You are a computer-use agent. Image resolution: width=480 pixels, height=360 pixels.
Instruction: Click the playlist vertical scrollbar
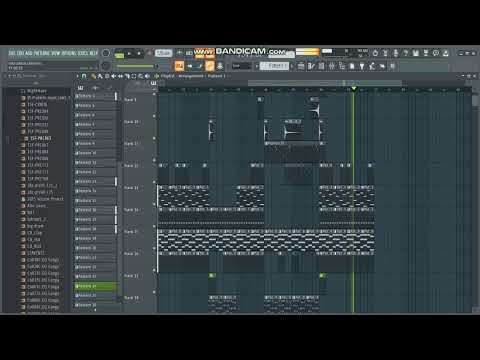pos(475,101)
